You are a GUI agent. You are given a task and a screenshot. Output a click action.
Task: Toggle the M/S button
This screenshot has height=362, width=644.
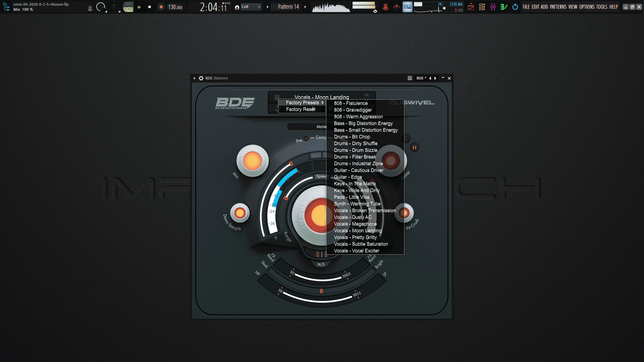click(x=321, y=264)
